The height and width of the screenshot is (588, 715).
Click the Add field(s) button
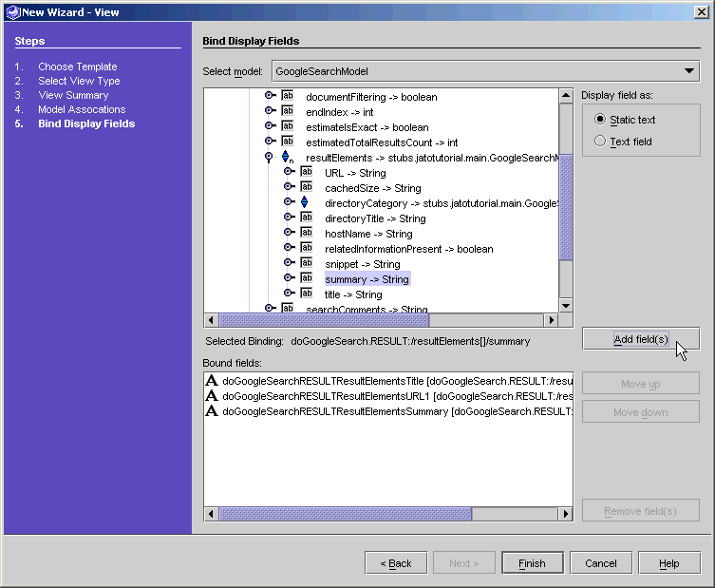(x=641, y=339)
